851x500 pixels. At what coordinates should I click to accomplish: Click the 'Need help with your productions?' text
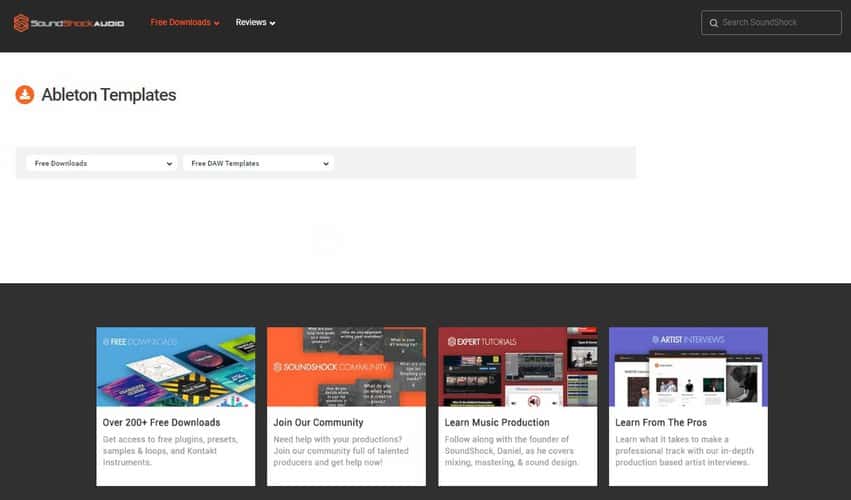(341, 451)
